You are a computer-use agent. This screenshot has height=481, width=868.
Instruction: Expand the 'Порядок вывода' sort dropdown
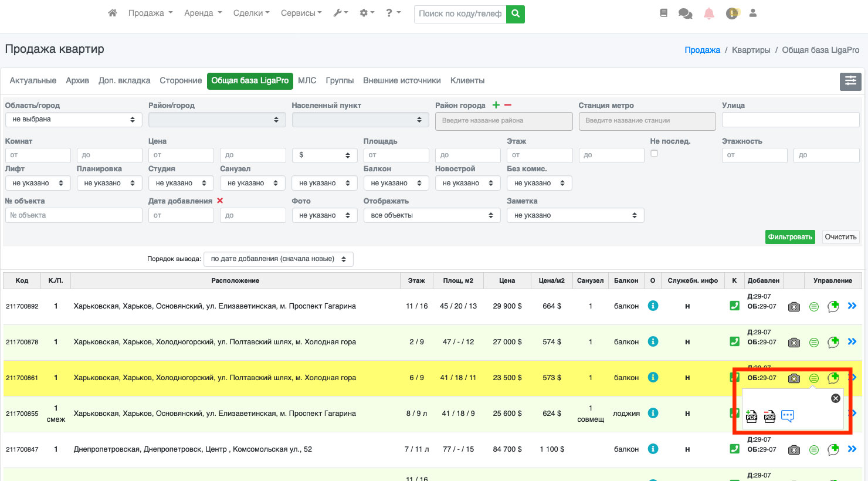279,259
